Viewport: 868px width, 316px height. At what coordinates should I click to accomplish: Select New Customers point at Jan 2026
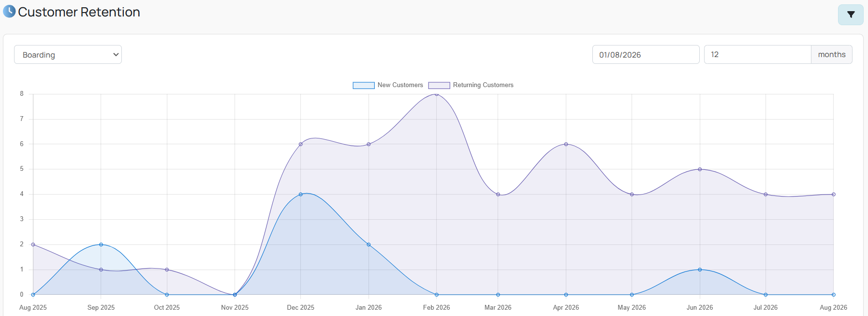click(368, 244)
